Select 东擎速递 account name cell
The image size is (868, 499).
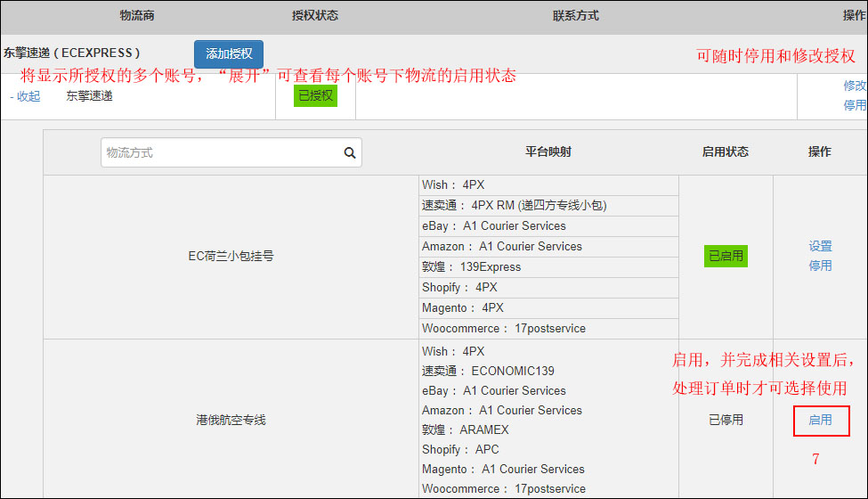[x=89, y=96]
